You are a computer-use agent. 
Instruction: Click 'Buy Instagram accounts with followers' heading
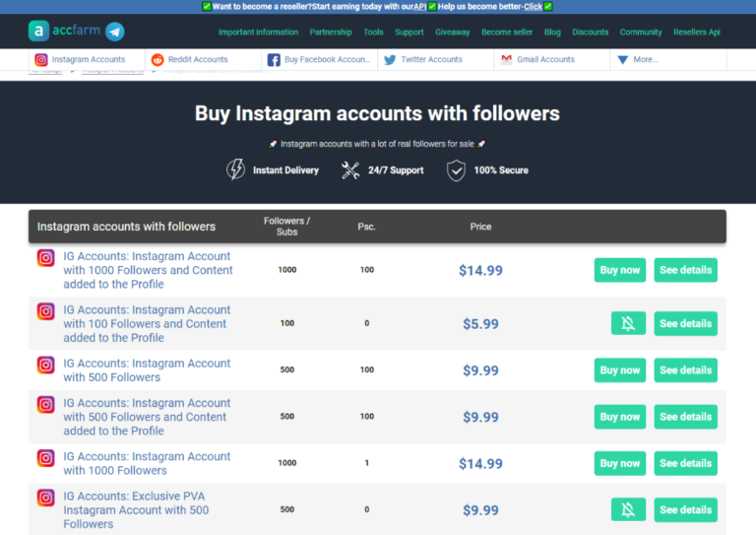pyautogui.click(x=377, y=114)
